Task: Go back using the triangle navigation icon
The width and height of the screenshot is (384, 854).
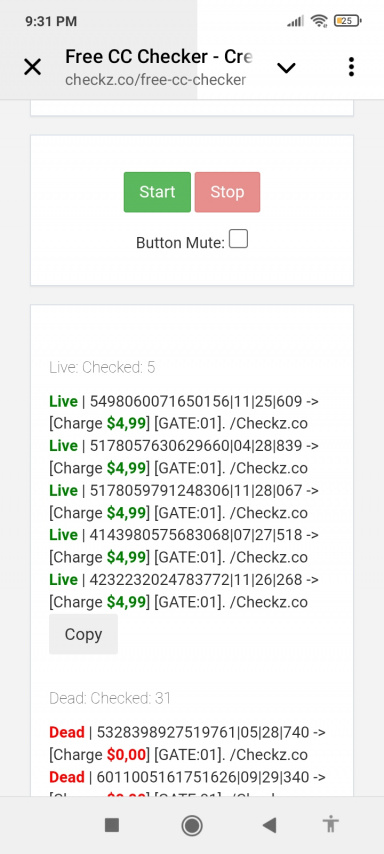Action: (x=269, y=825)
